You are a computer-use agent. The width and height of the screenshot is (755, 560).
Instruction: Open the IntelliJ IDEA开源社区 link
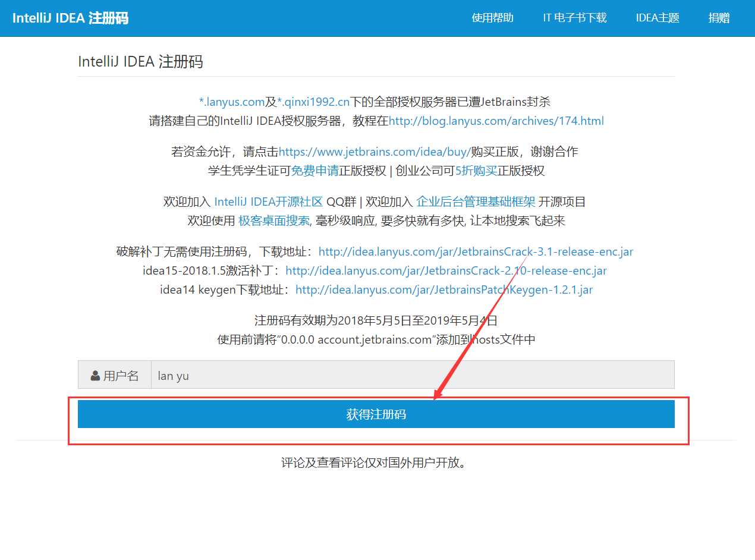[268, 202]
